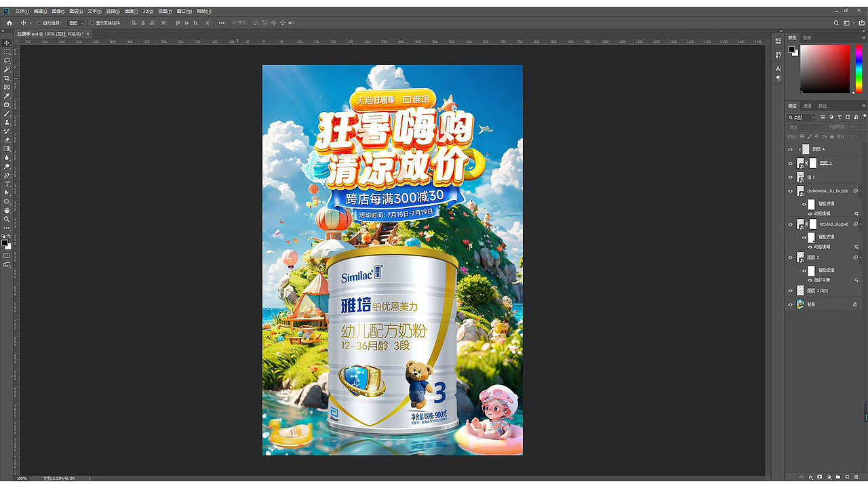Align left edges in options bar
The width and height of the screenshot is (868, 488).
tap(134, 23)
